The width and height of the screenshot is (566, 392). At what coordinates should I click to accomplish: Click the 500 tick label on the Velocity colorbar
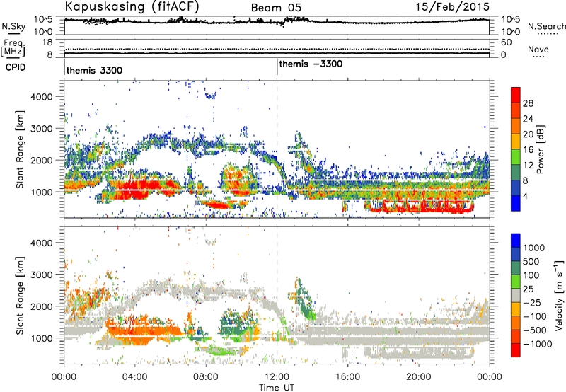[531, 261]
